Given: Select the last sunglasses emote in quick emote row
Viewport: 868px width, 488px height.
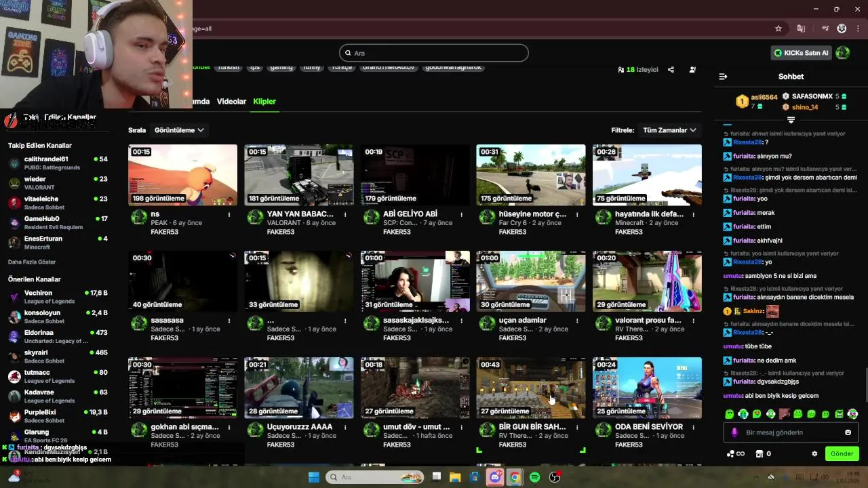Looking at the screenshot, I should click(x=853, y=413).
